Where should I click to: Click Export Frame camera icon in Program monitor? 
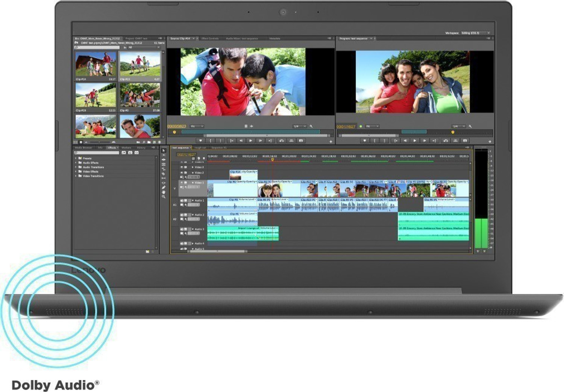pos(465,141)
